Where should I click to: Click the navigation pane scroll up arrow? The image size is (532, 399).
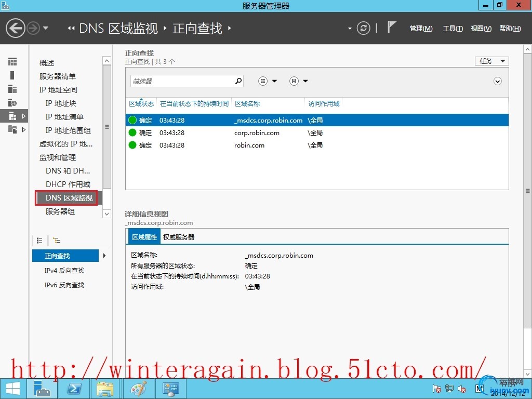107,61
